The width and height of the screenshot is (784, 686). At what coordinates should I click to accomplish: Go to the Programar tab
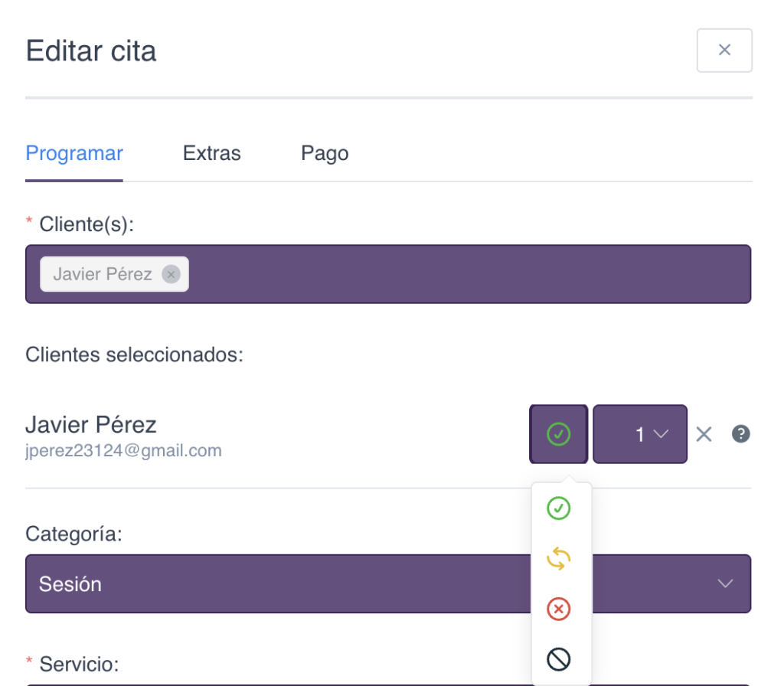click(74, 153)
